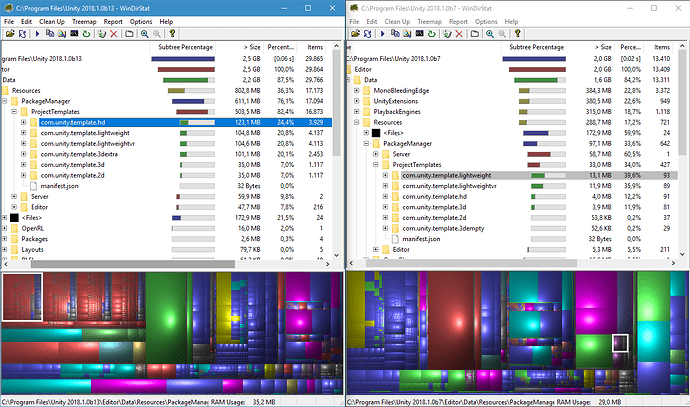
Task: Click Zoom In magnifier in left window
Action: click(x=144, y=33)
